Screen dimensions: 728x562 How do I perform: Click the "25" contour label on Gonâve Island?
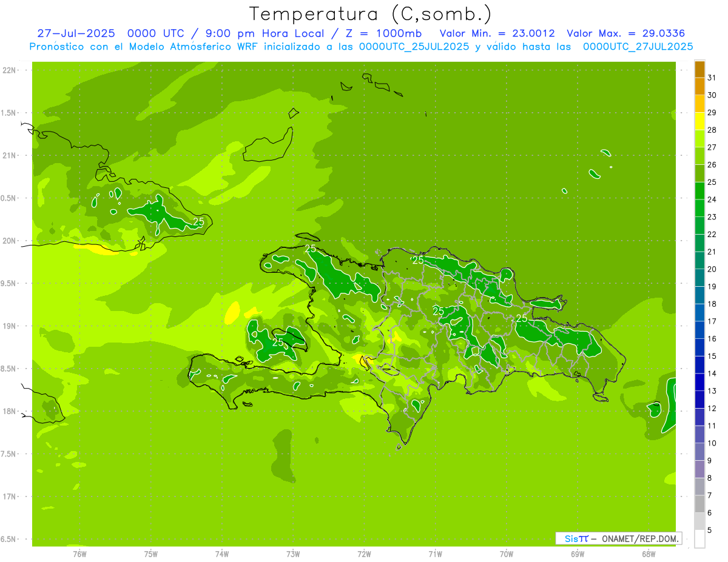(278, 342)
